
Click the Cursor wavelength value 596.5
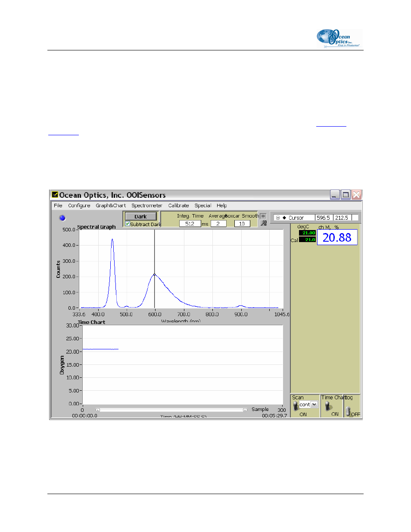pos(324,218)
